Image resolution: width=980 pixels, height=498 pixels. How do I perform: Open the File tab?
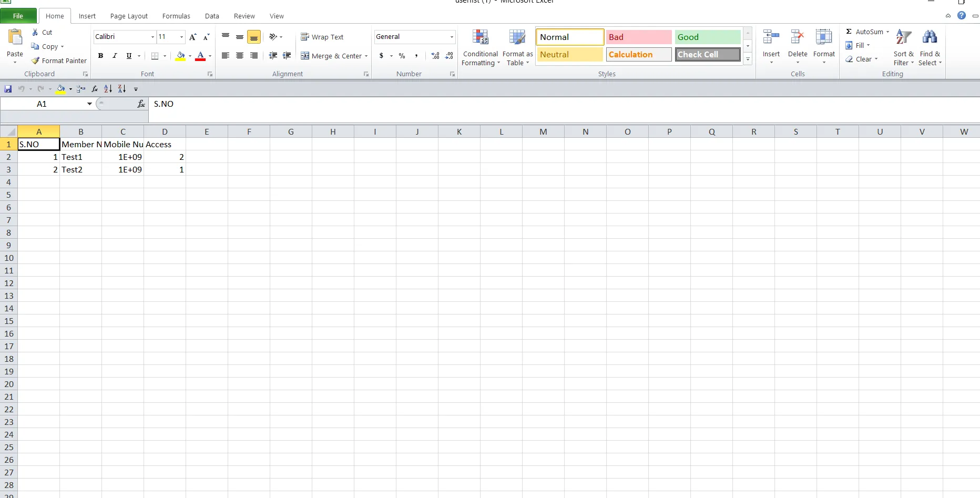(x=18, y=16)
